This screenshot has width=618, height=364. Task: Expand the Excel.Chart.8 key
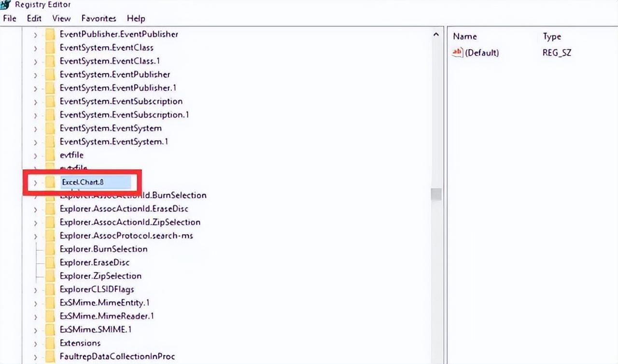click(x=35, y=183)
